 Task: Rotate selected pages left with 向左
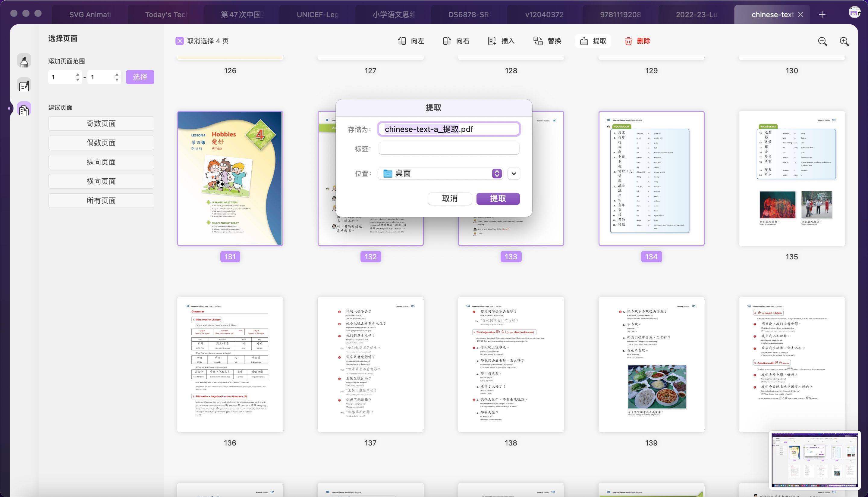click(x=411, y=41)
